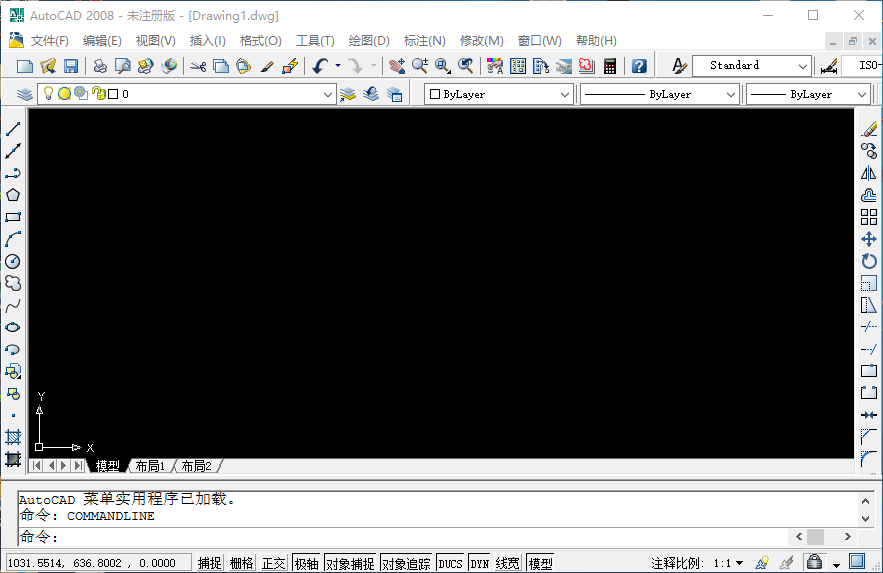The image size is (883, 573).
Task: Select the Array tool
Action: pos(869,217)
